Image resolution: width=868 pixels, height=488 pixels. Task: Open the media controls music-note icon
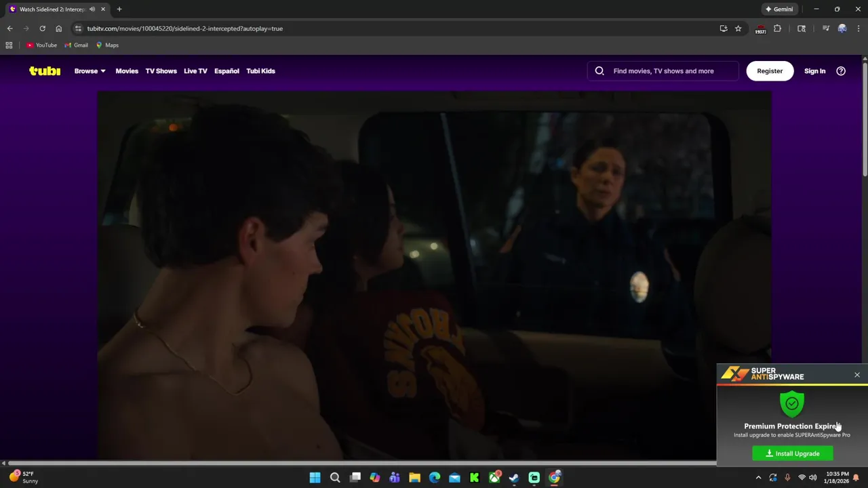coord(826,28)
